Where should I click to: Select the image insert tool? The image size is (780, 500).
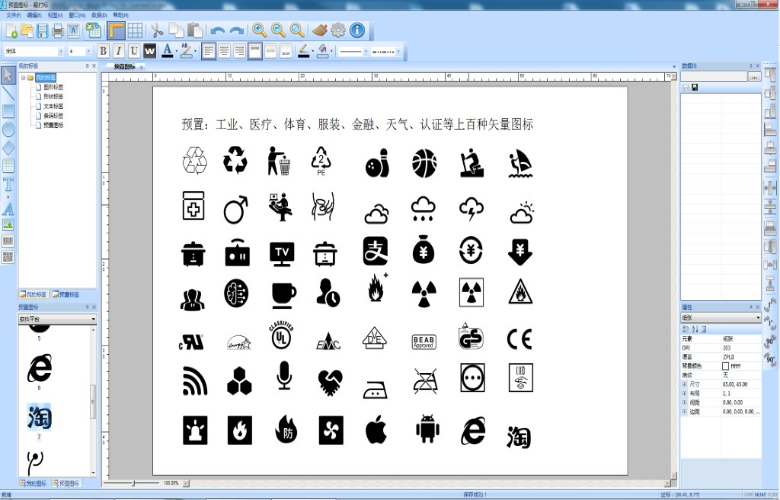pyautogui.click(x=8, y=225)
